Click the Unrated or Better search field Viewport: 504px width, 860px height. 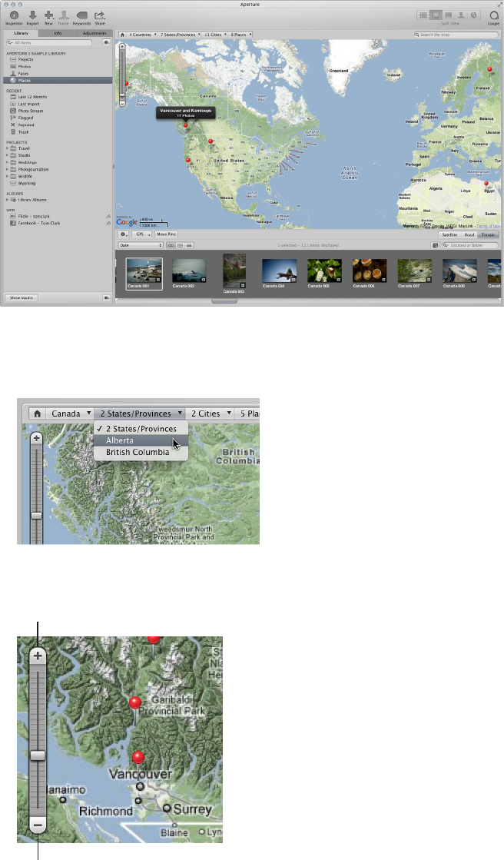point(470,245)
